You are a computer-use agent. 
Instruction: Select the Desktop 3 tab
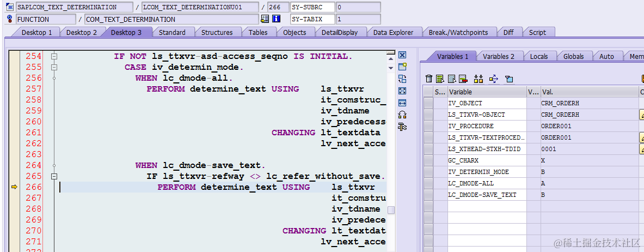(x=126, y=32)
